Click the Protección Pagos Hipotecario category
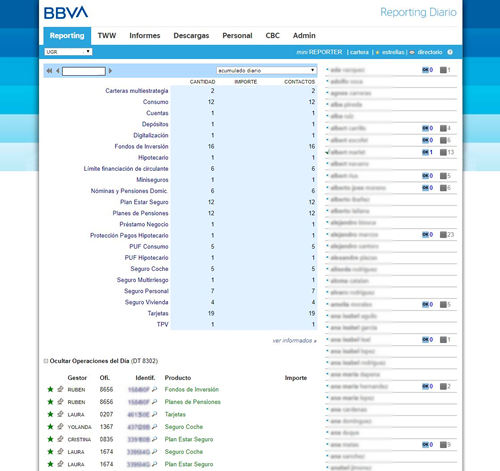The image size is (500, 471). [x=129, y=235]
